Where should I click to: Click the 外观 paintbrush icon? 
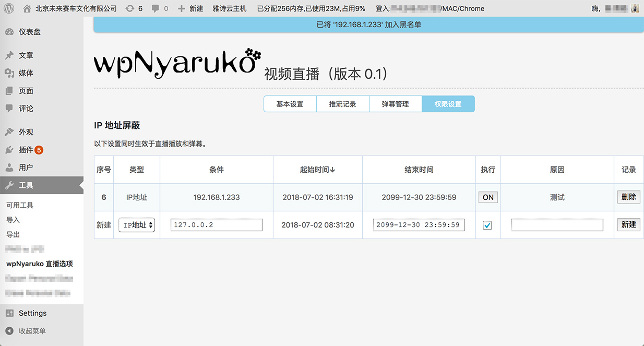pyautogui.click(x=9, y=132)
